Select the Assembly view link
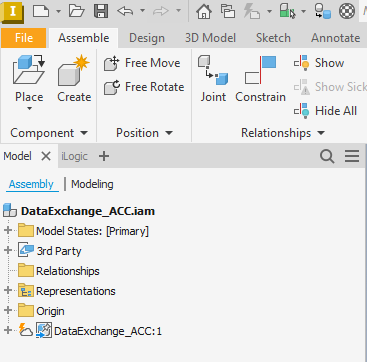The image size is (367, 362). (31, 184)
